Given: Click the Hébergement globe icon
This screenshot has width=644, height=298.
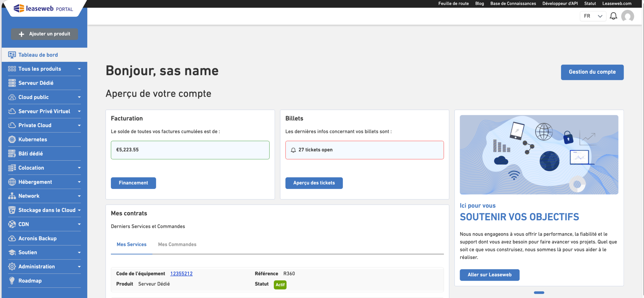Looking at the screenshot, I should [x=12, y=182].
